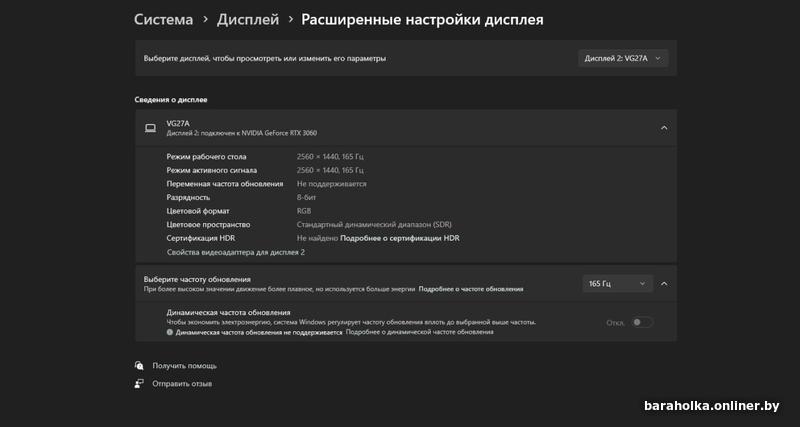The image size is (800, 427).
Task: Open the 'Система' breadcrumb
Action: [163, 20]
